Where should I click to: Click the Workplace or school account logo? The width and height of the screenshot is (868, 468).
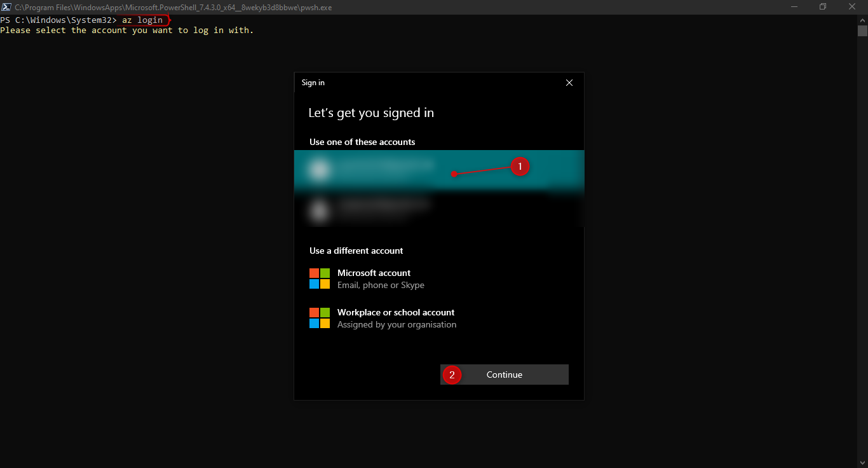point(320,318)
